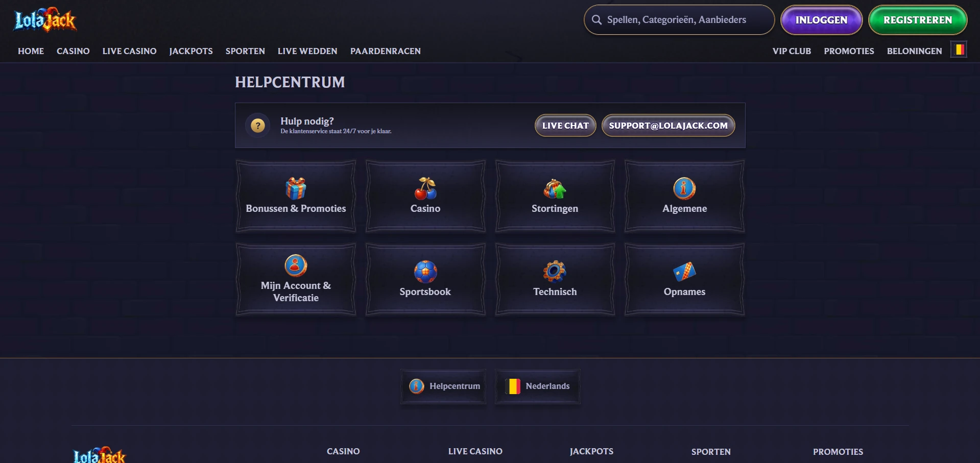Screen dimensions: 980x463
Task: Open Opnames help category
Action: (684, 279)
